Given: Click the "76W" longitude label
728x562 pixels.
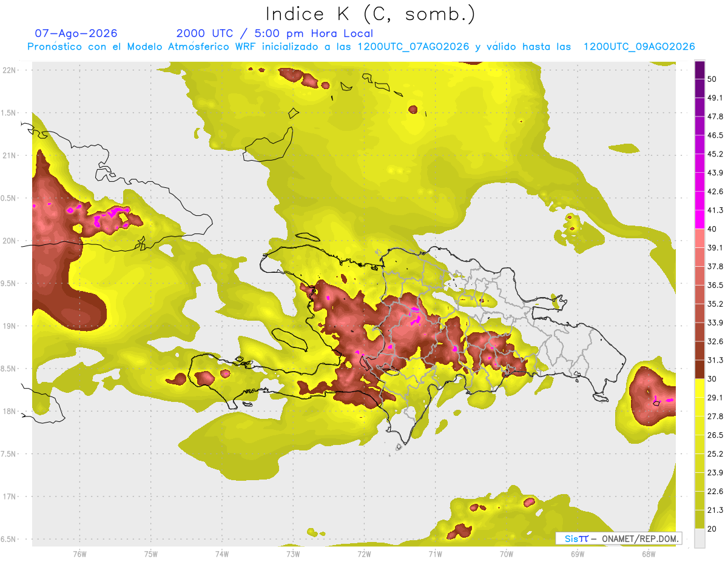Looking at the screenshot, I should tap(79, 554).
